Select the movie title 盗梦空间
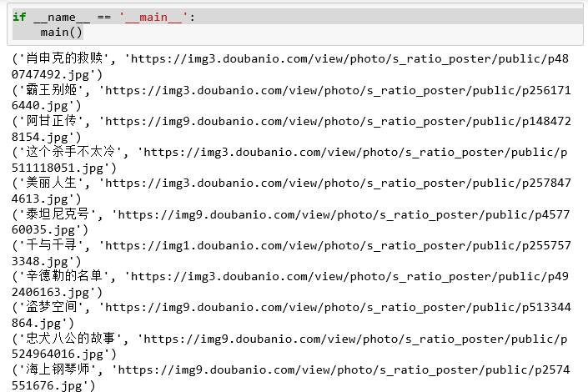The image size is (588, 392). [x=52, y=307]
